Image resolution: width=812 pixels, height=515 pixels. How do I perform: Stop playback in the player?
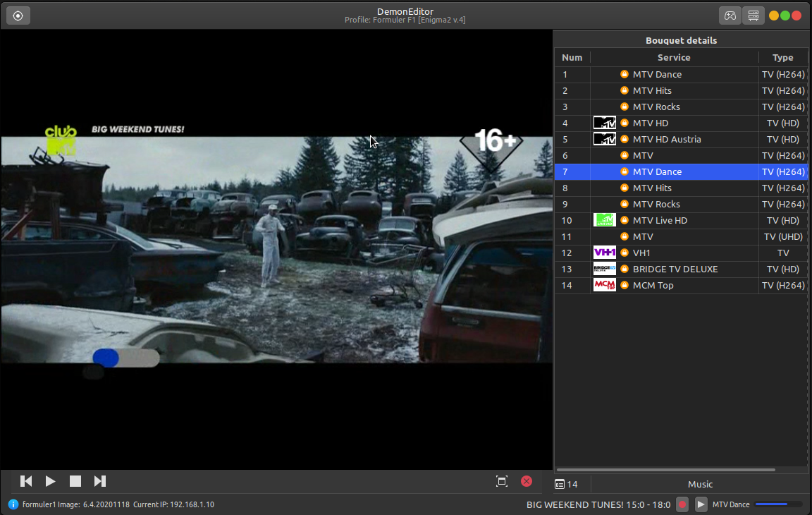coord(75,481)
